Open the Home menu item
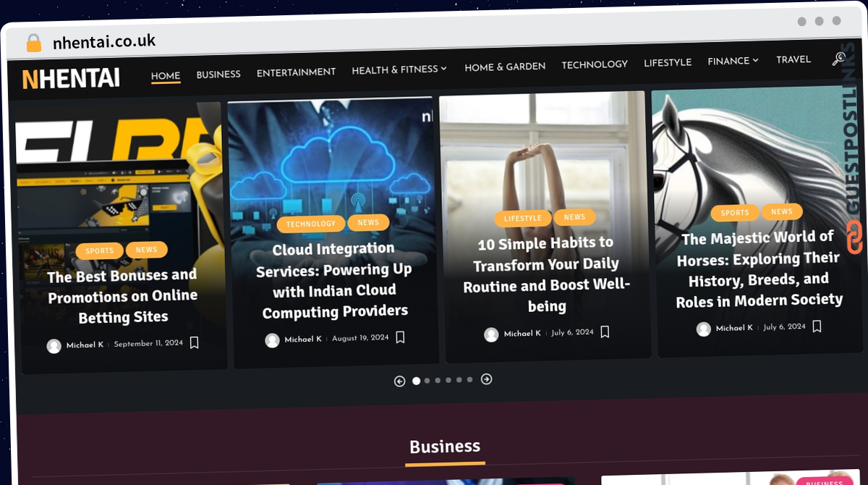The height and width of the screenshot is (485, 868). point(166,76)
